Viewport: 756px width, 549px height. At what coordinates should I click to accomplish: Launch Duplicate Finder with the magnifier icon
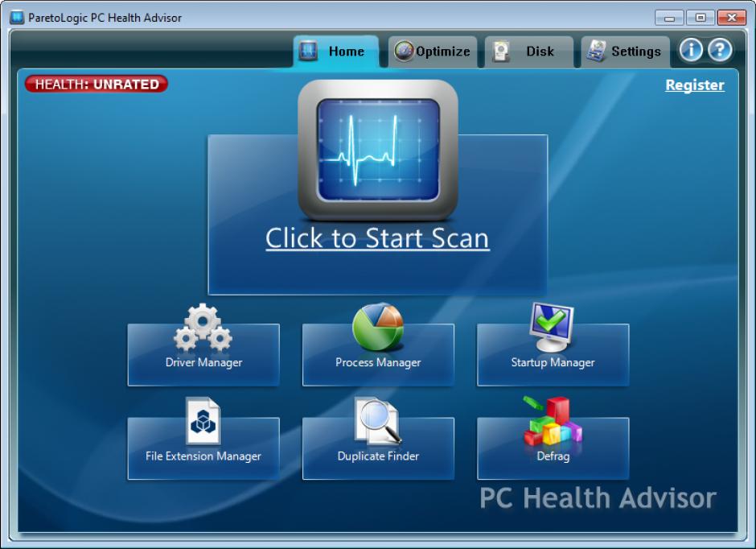pos(377,422)
